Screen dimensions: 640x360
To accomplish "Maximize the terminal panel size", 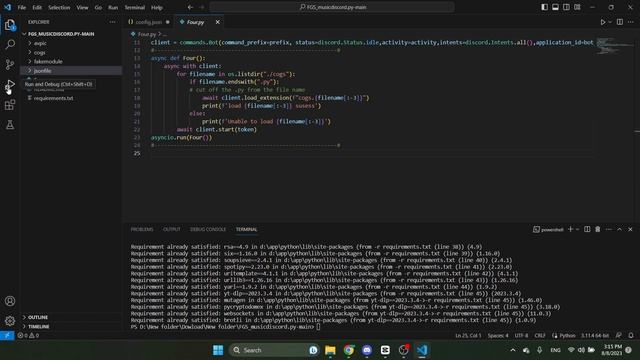I will (x=619, y=229).
